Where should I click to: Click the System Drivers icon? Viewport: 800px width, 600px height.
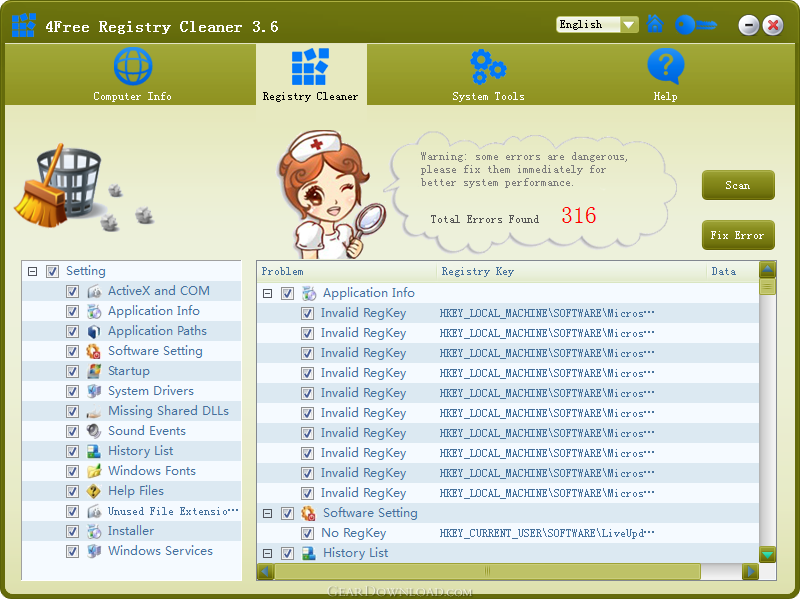tap(94, 391)
